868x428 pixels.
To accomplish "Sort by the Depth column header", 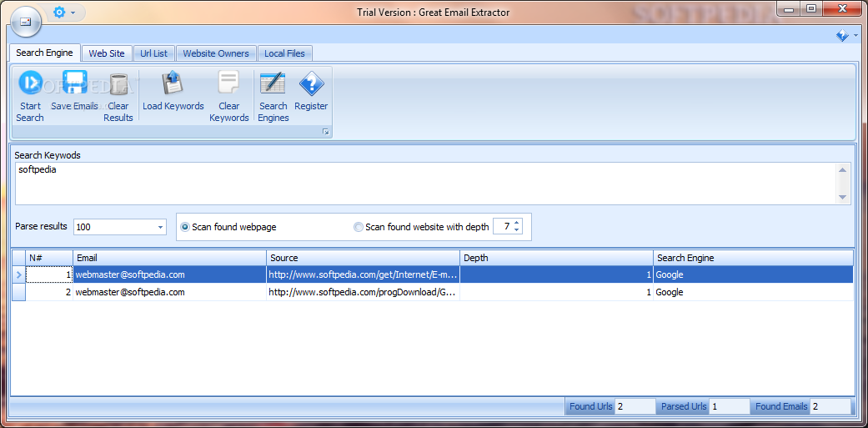I will pos(556,258).
